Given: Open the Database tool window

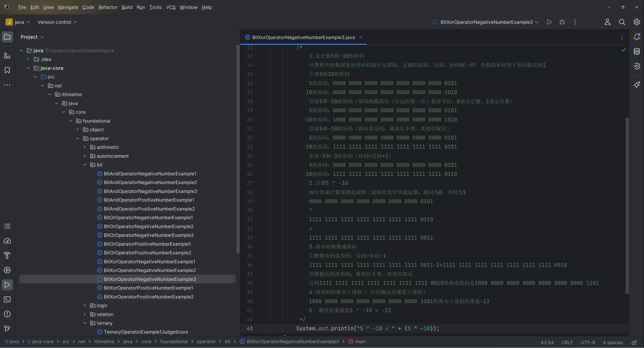Looking at the screenshot, I should (636, 51).
